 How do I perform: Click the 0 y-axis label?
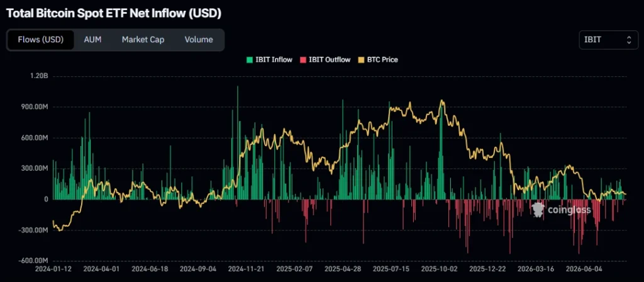click(47, 200)
